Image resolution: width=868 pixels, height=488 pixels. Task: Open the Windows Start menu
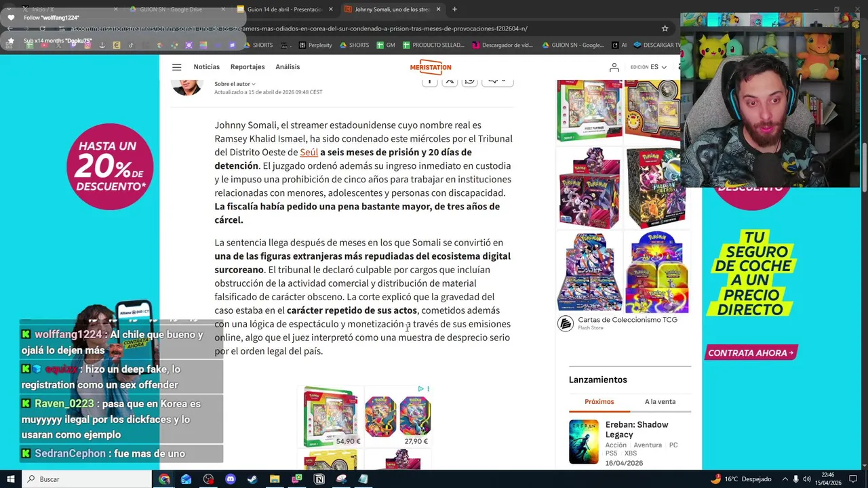click(10, 479)
